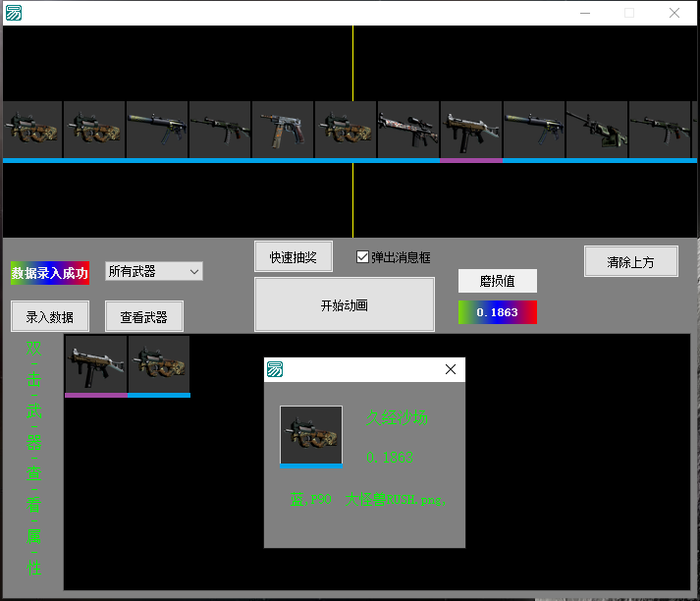Select the P90 skin under the yellow marker line
Image resolution: width=700 pixels, height=601 pixels.
tap(346, 130)
